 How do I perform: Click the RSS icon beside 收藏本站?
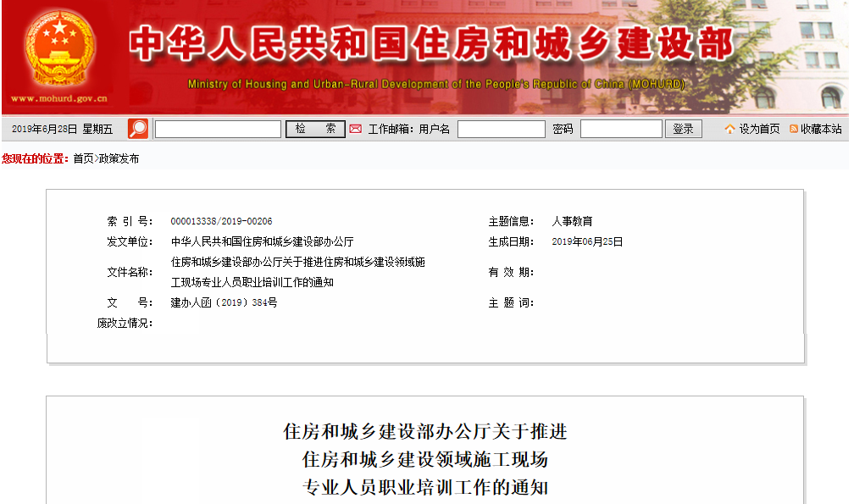pyautogui.click(x=794, y=129)
